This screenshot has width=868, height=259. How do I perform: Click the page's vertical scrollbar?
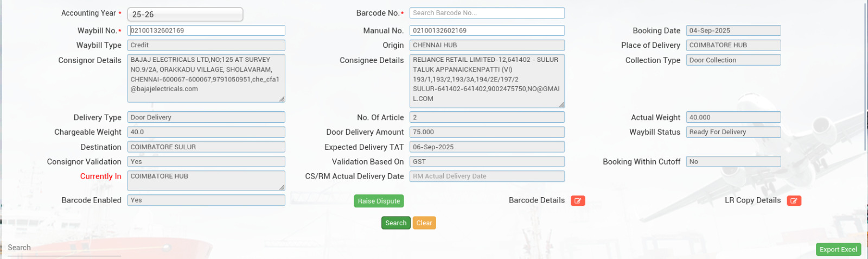(x=865, y=76)
